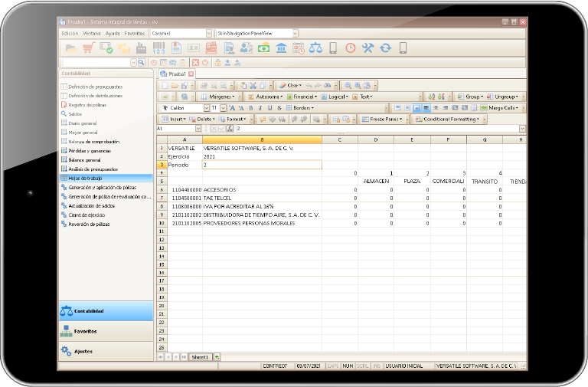Increase font size with large A icon
Viewport: 588px width, 387px height.
click(x=232, y=108)
